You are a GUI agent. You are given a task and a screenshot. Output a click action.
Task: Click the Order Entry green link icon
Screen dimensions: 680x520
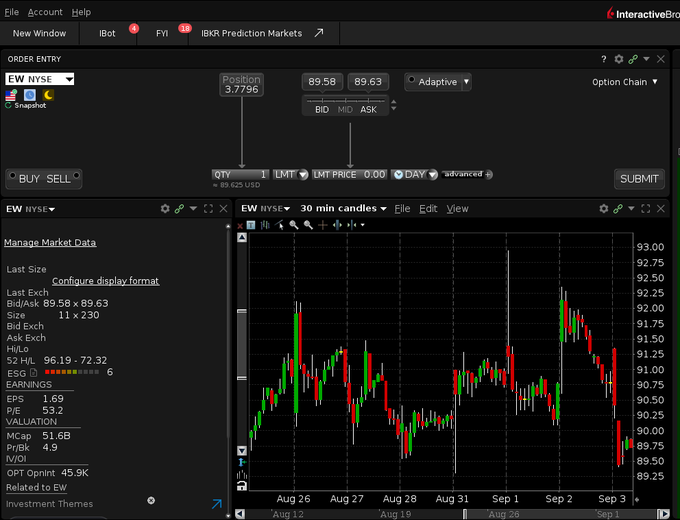pos(633,59)
